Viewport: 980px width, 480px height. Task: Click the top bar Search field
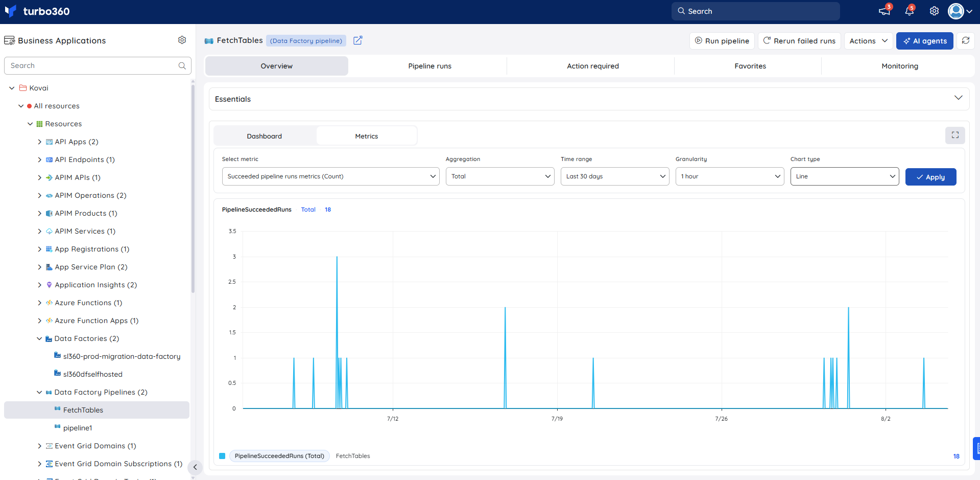pyautogui.click(x=756, y=11)
